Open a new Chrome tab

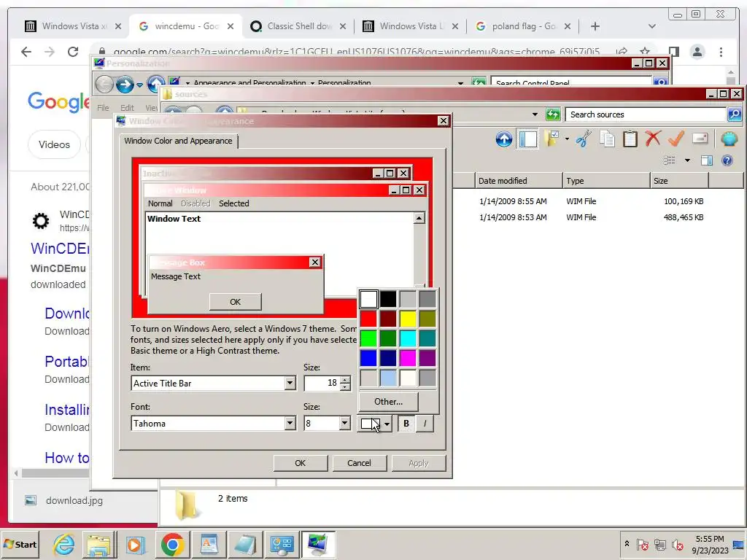(x=595, y=26)
